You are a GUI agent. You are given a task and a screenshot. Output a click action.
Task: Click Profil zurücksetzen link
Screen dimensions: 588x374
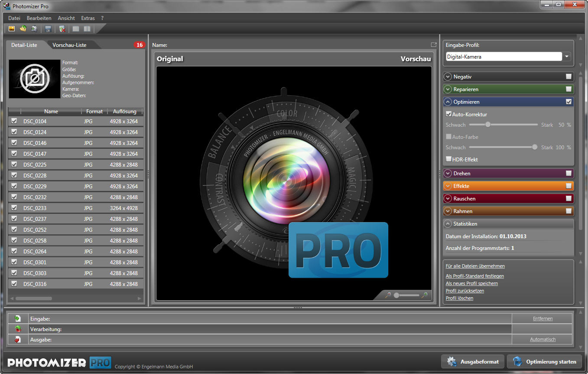click(465, 291)
